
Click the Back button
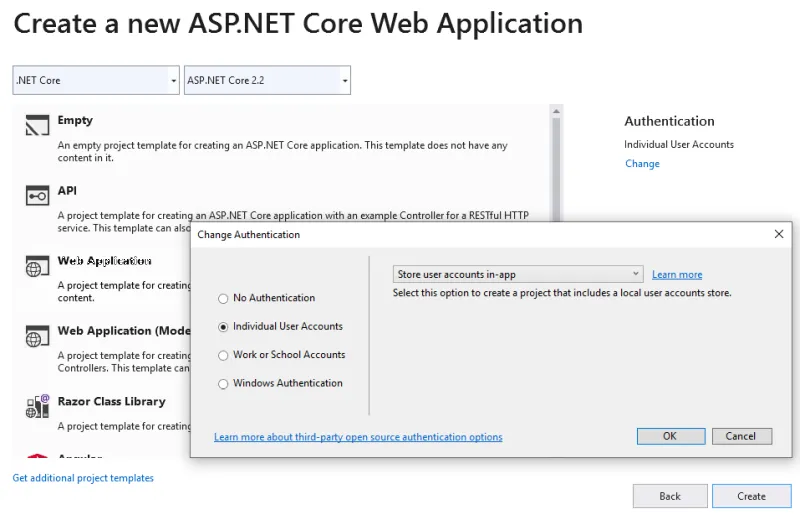tap(670, 496)
